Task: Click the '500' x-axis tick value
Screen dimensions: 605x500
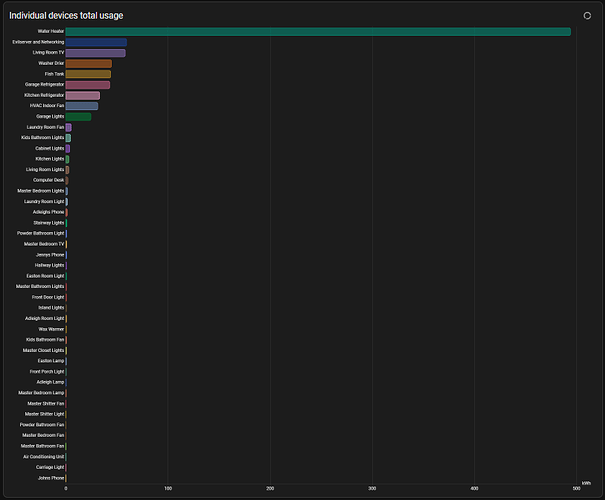Action: coord(576,489)
